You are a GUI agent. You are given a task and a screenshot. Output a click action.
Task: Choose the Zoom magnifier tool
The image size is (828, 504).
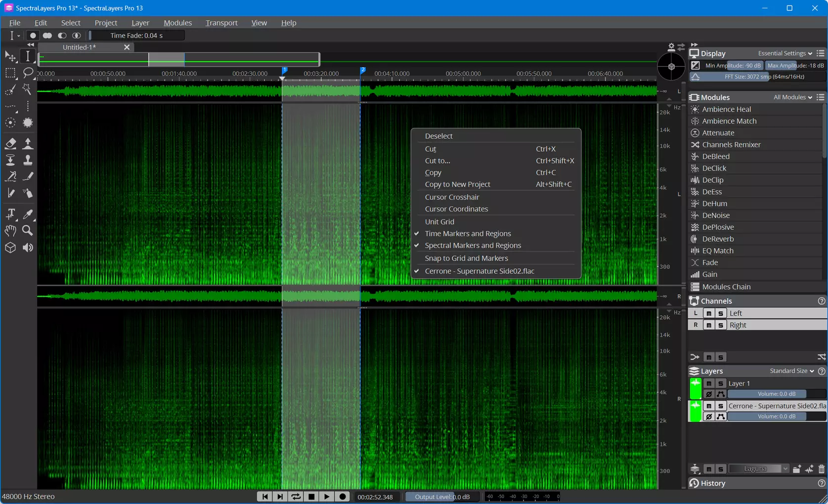(28, 230)
